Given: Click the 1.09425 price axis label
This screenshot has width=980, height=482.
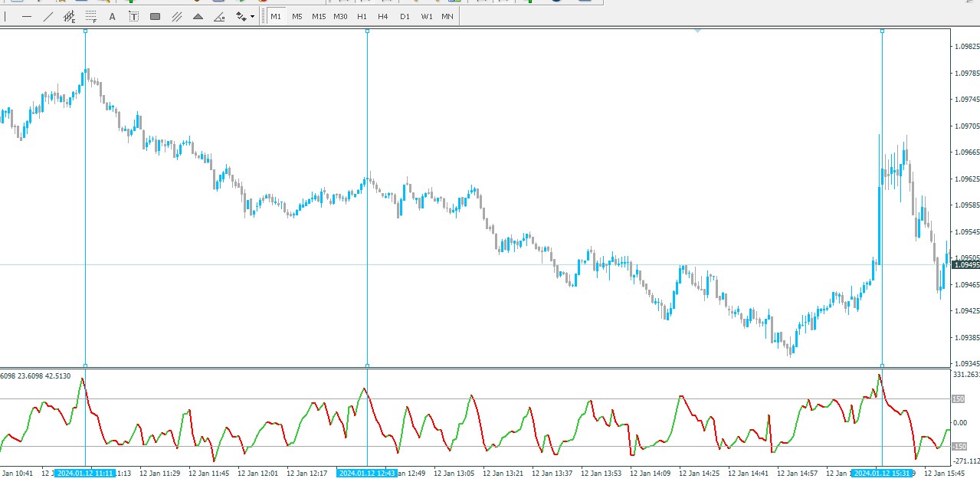Looking at the screenshot, I should click(x=967, y=311).
